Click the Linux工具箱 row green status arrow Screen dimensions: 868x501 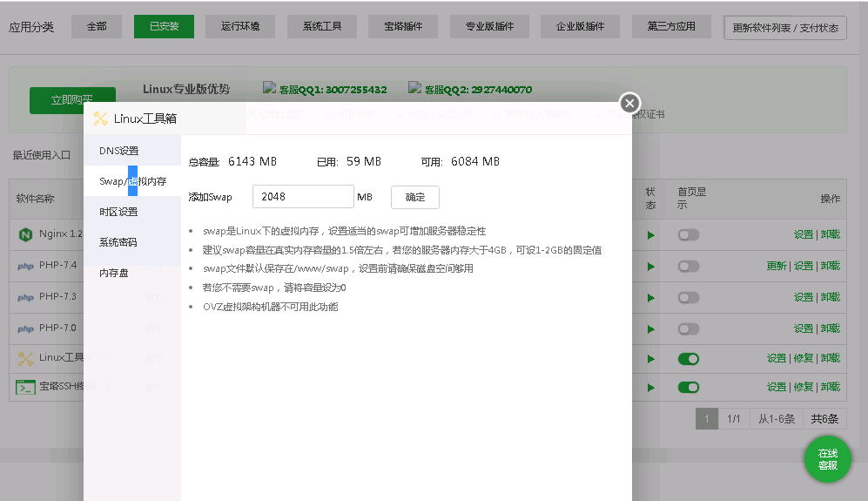pos(651,359)
